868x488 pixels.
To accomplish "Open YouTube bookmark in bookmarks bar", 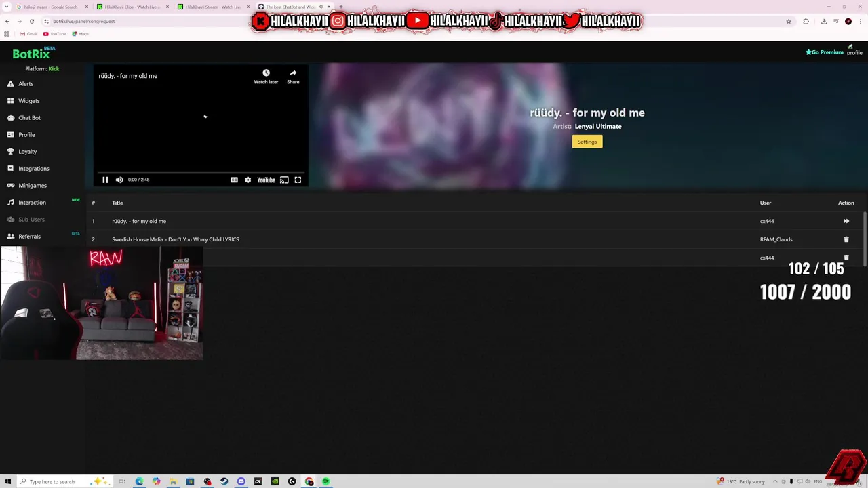I will 55,34.
